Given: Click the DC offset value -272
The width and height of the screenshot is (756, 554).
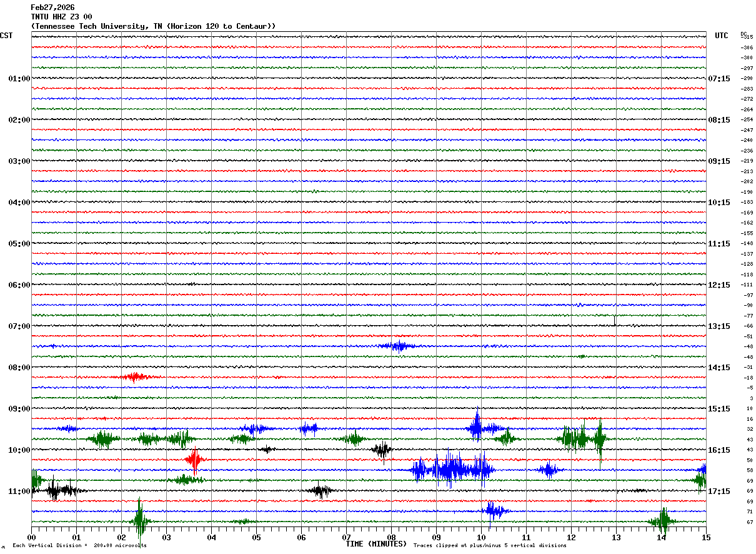Looking at the screenshot, I should [x=747, y=99].
